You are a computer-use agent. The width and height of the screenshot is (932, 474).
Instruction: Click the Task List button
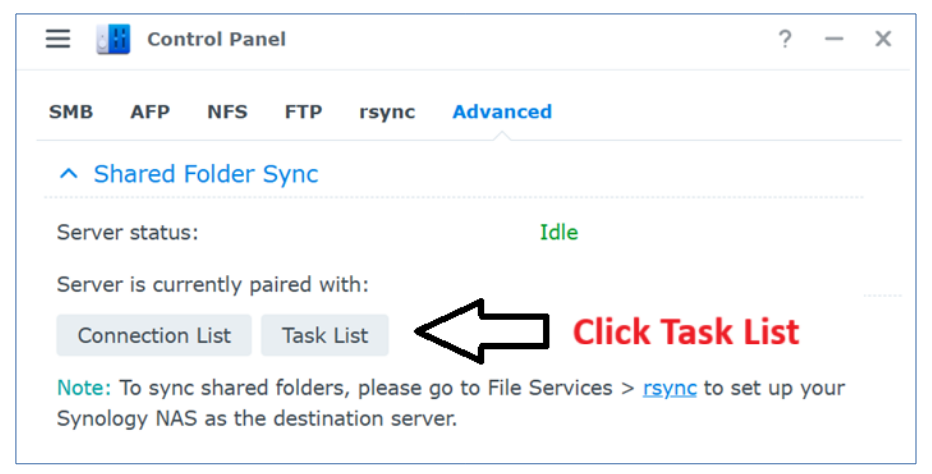click(325, 335)
